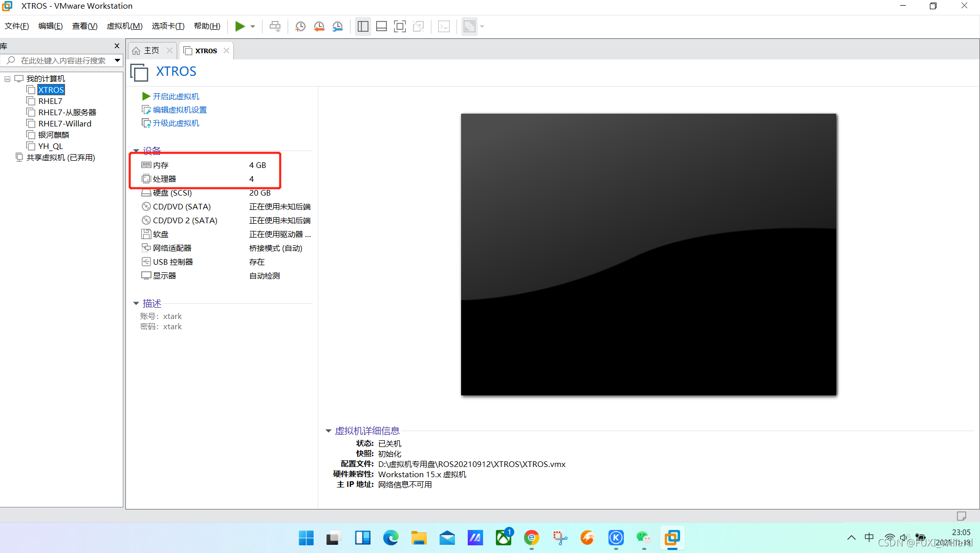Image resolution: width=980 pixels, height=553 pixels.
Task: Click the 网络适配器 device row
Action: click(225, 248)
